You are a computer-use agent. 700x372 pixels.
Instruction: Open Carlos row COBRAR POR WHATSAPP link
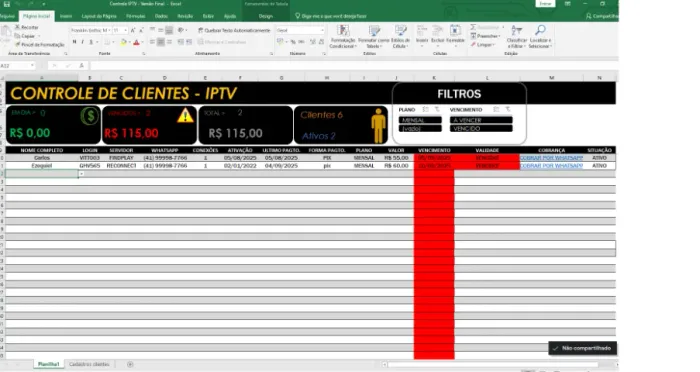click(551, 158)
